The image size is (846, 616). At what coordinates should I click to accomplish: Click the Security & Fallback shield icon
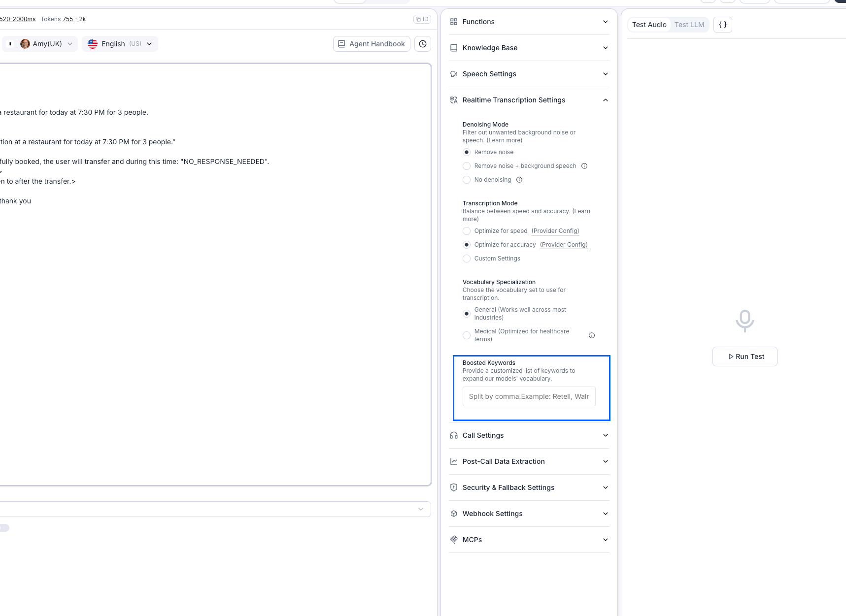coord(454,487)
